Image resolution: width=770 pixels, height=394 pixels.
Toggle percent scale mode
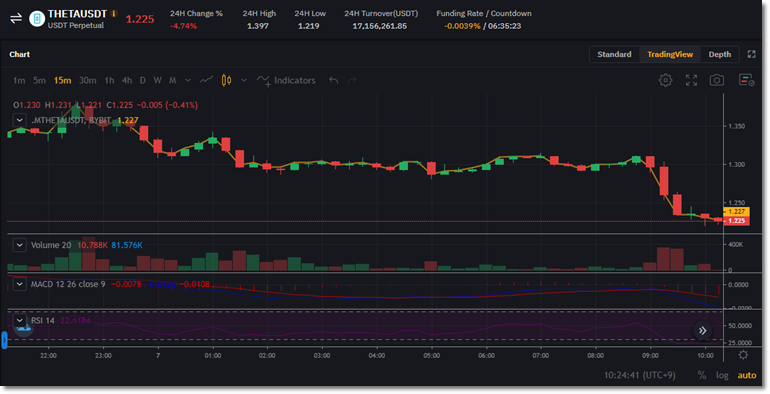click(702, 375)
